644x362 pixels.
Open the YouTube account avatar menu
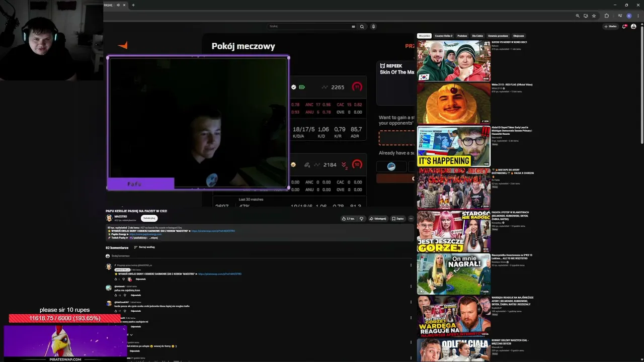(x=633, y=27)
